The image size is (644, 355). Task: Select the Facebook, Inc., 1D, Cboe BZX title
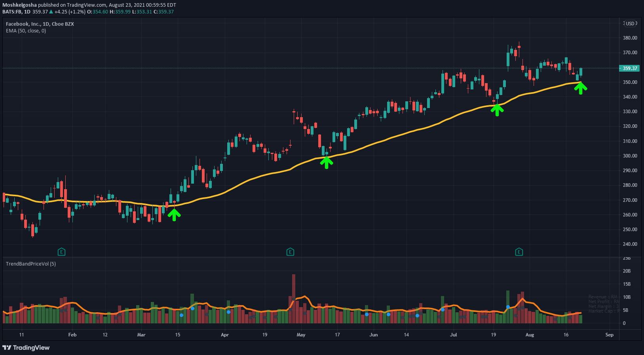tap(40, 24)
